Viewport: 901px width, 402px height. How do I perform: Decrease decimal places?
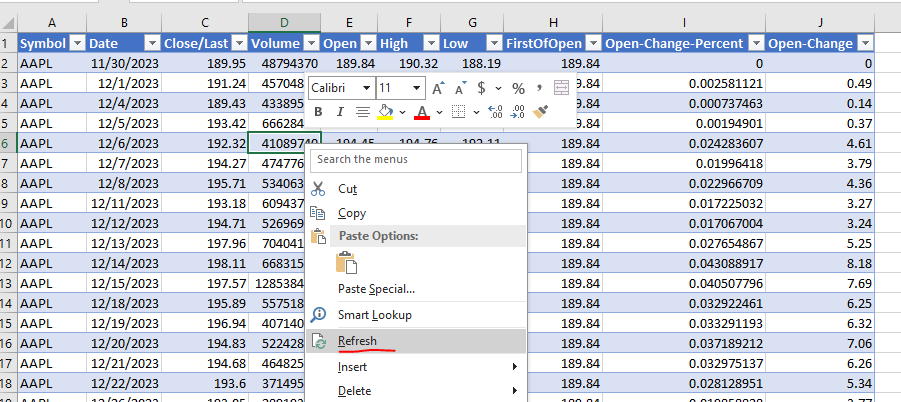point(517,112)
